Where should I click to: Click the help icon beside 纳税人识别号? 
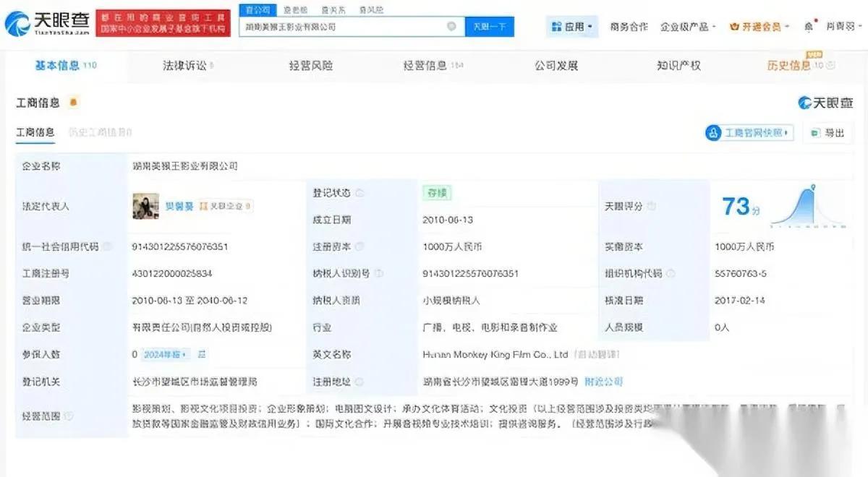(x=379, y=273)
